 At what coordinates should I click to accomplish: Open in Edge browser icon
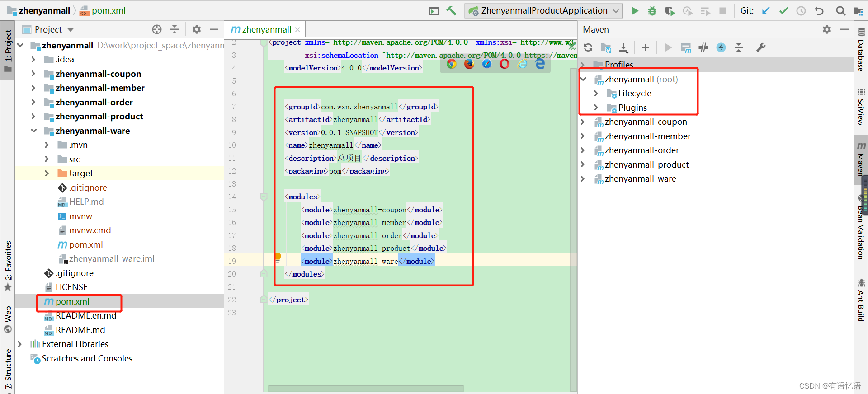pos(540,64)
